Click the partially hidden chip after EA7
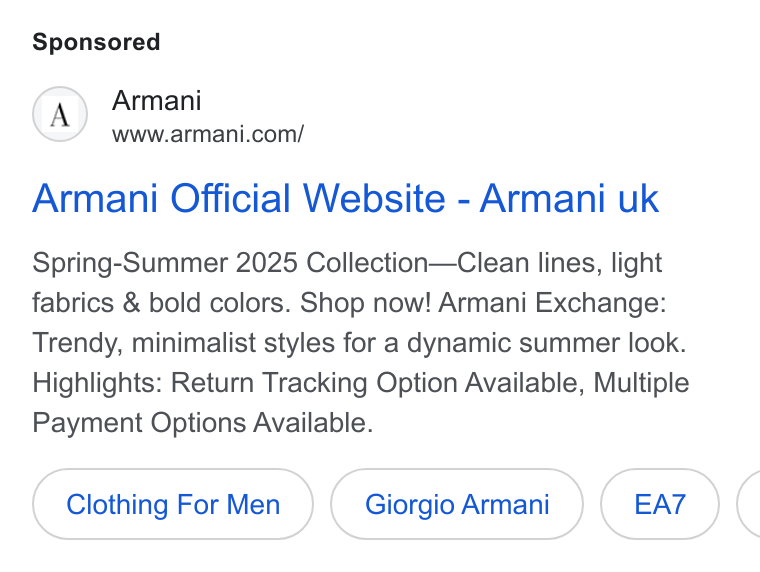The height and width of the screenshot is (572, 760). pos(749,504)
